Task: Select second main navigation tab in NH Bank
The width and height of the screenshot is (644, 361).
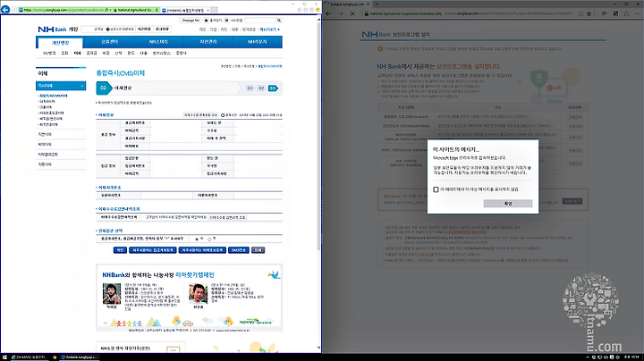Action: coord(110,42)
